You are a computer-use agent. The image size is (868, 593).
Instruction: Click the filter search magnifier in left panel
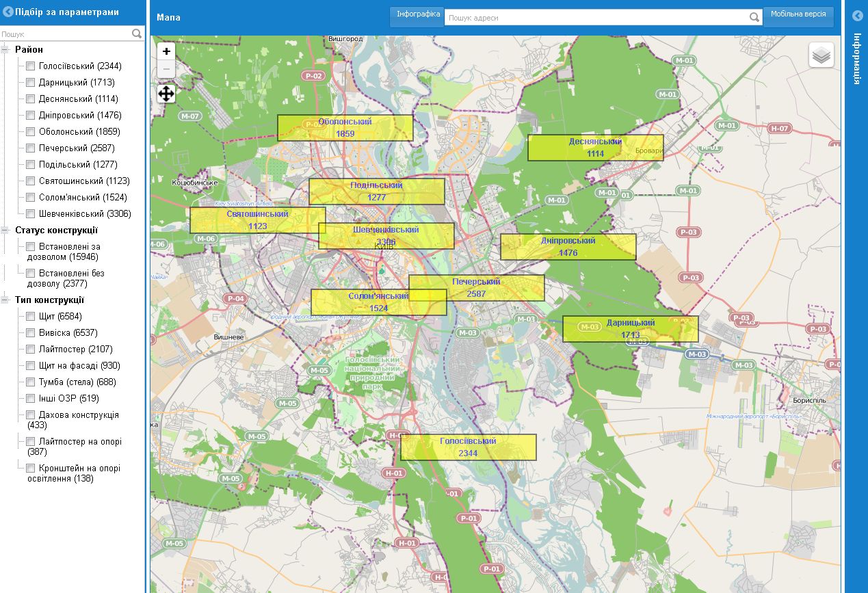click(x=137, y=34)
